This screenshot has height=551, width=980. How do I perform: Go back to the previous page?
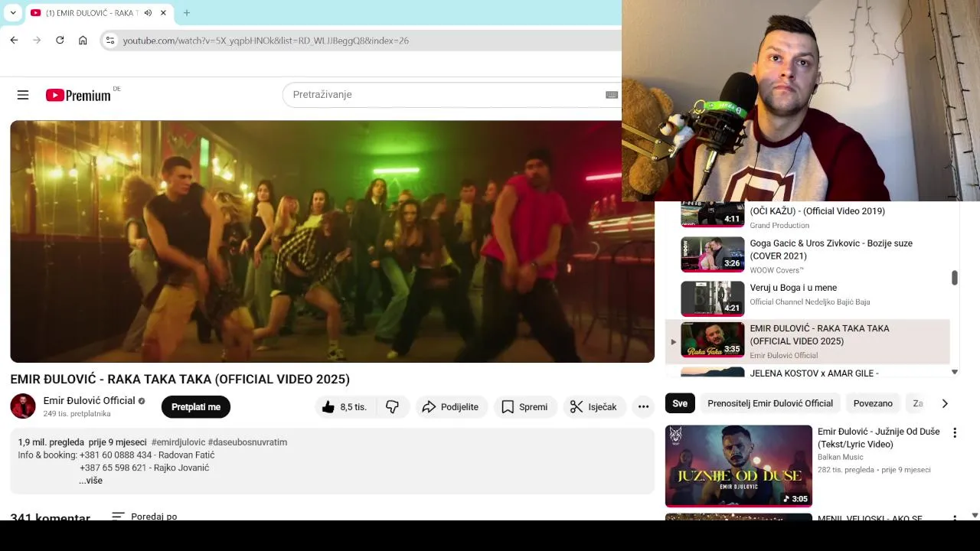click(x=14, y=41)
